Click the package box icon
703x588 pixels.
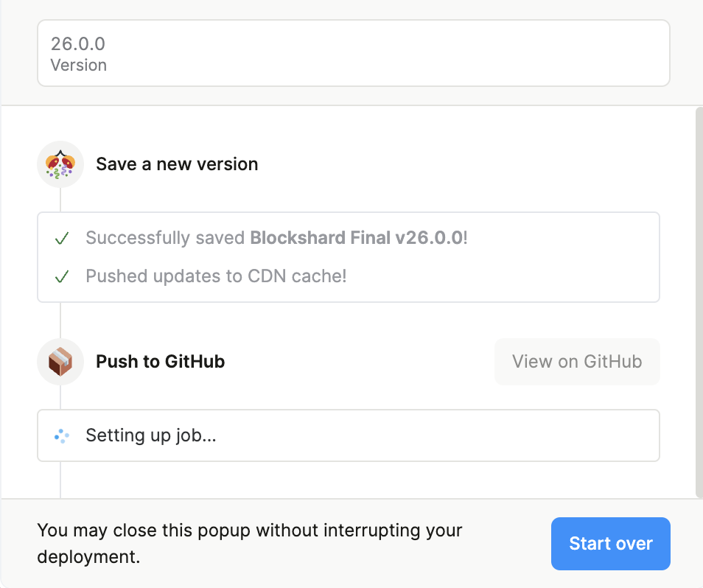coord(60,362)
